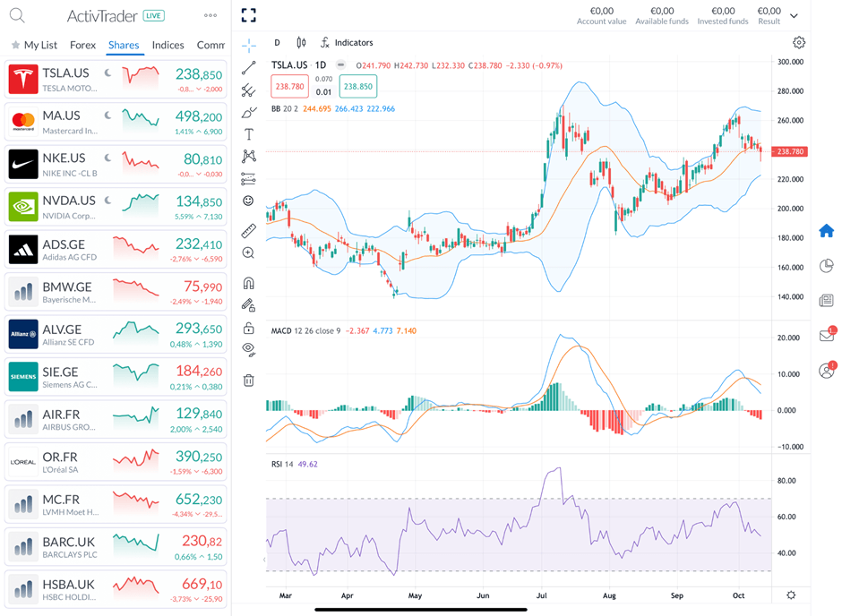Open the search magnifier icon

[x=17, y=15]
